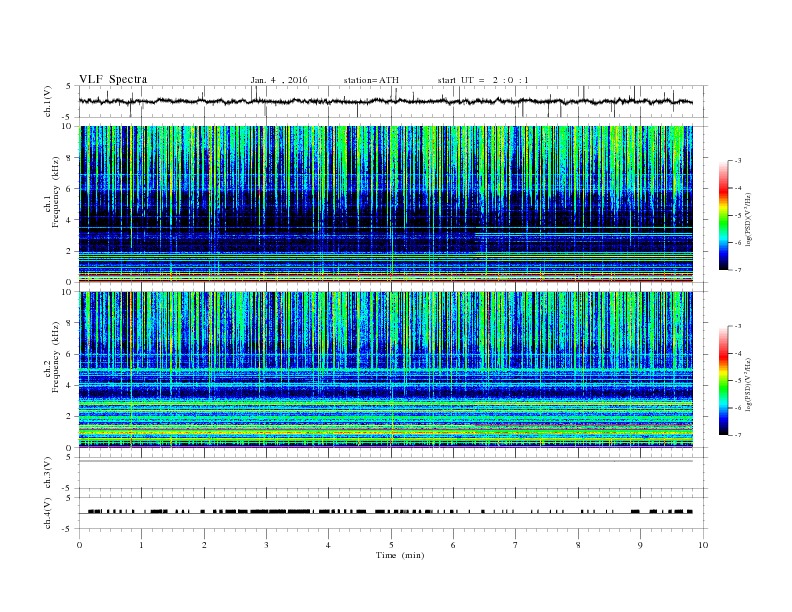
Task: Click the "2" kHz tick on ch.1 spectrogram
Action: coord(69,251)
